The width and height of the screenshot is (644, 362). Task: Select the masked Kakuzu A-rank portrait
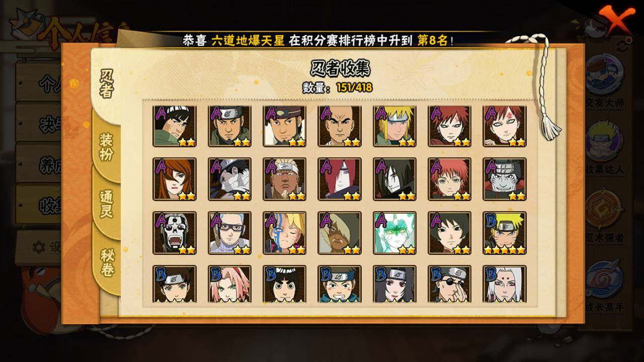(x=175, y=233)
